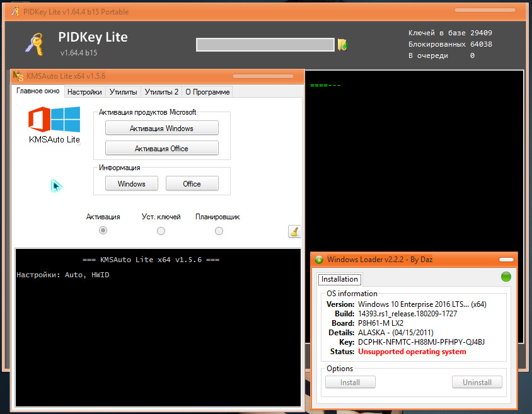Click the KMSAuto Lite title bar icon
The image size is (532, 414).
(18, 76)
